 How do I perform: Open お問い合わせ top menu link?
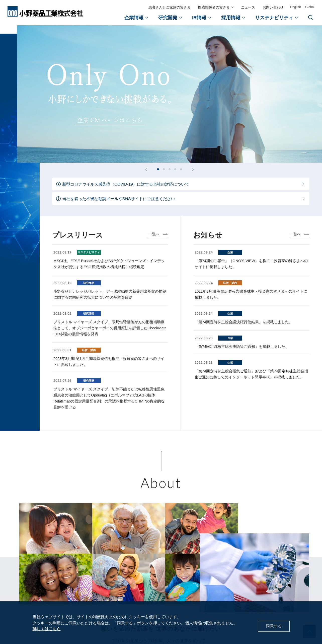(273, 7)
